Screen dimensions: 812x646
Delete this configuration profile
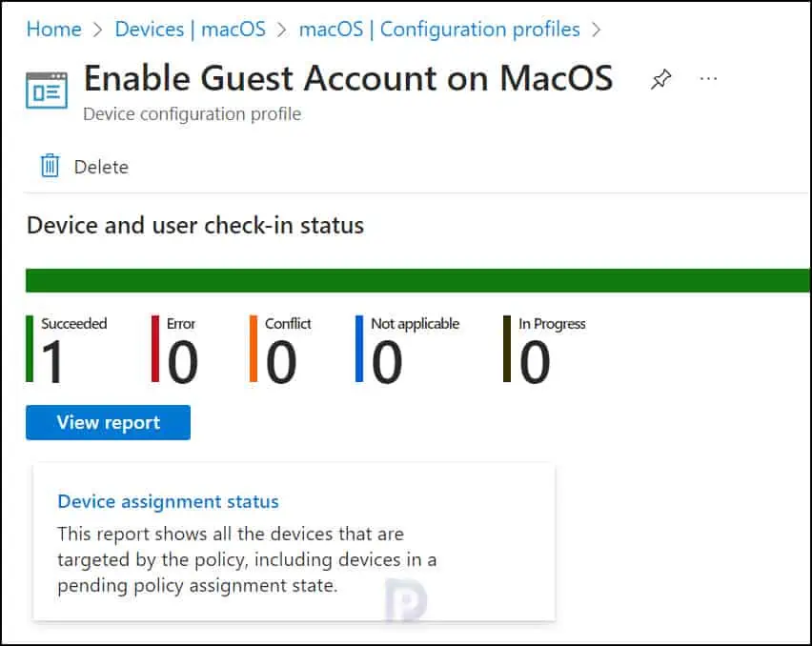pos(85,166)
